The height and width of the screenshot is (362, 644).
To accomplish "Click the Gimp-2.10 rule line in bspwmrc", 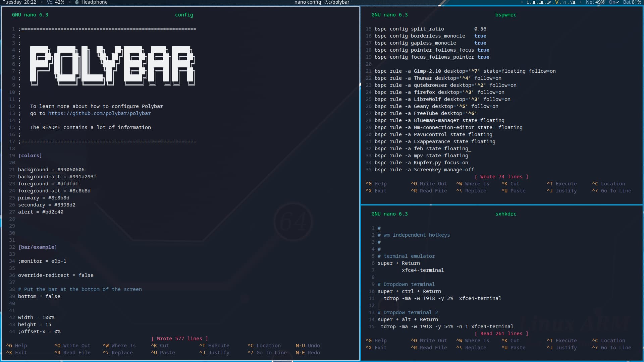I will coord(465,71).
